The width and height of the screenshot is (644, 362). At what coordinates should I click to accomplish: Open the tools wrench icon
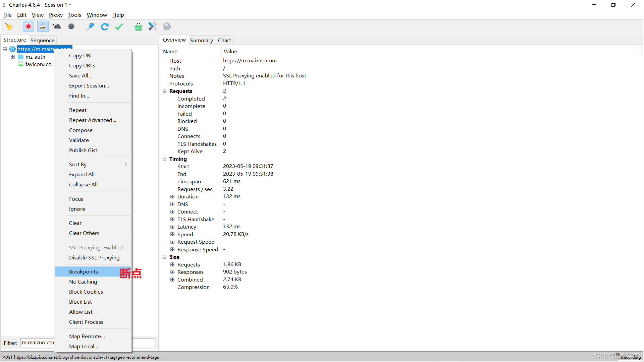tap(153, 26)
